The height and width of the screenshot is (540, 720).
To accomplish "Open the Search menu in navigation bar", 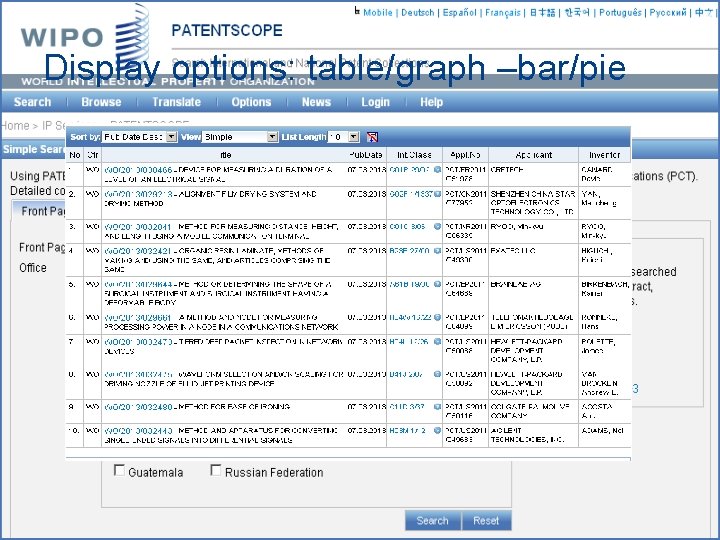I will point(32,102).
